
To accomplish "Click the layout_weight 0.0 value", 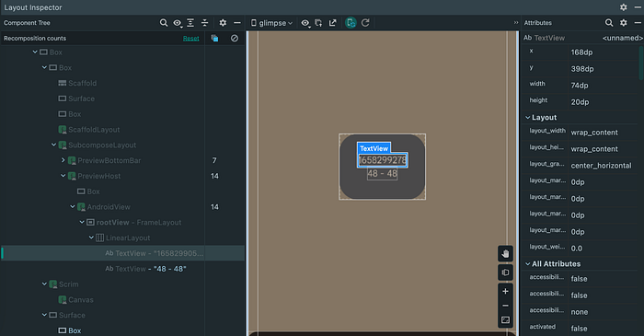I will 577,249.
